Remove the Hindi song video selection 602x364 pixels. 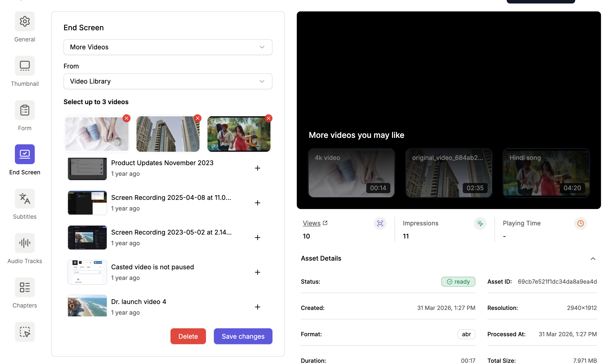[x=268, y=119]
